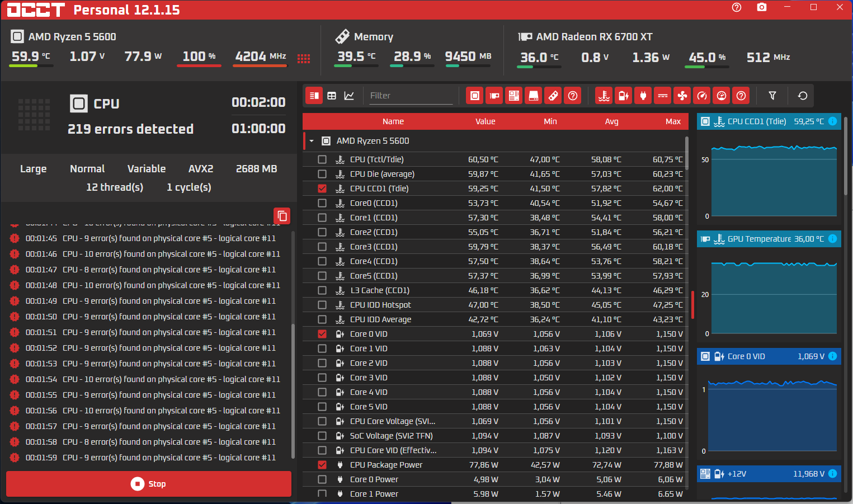Reset sensor min/max values
The height and width of the screenshot is (504, 853).
pyautogui.click(x=803, y=96)
